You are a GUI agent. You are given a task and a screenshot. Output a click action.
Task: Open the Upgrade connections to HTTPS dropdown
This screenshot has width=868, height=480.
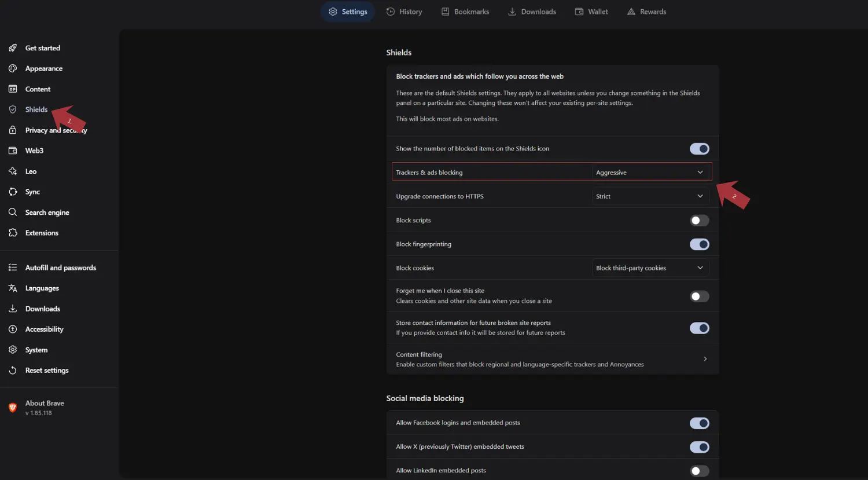click(x=650, y=196)
